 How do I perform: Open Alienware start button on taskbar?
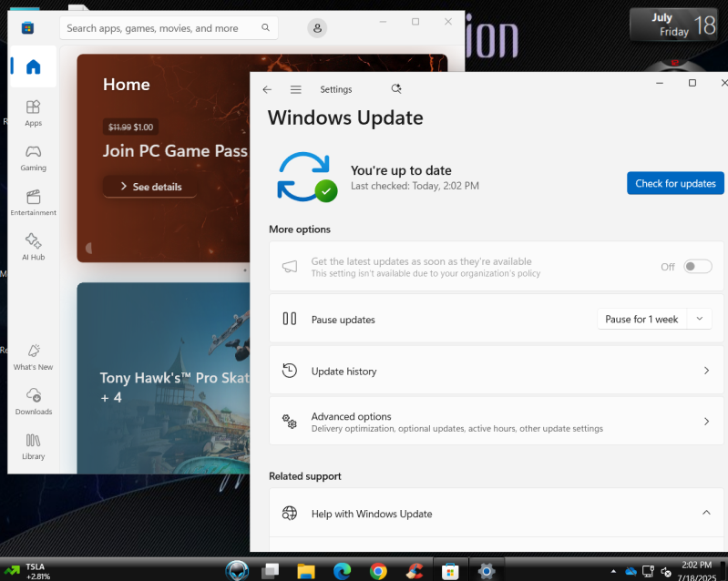(x=237, y=570)
